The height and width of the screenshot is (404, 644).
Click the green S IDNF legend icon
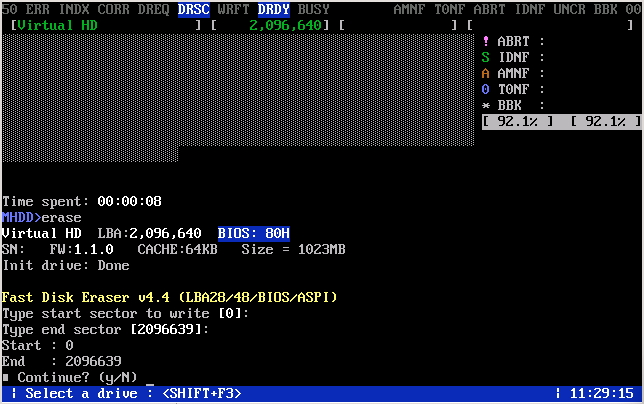tap(486, 57)
